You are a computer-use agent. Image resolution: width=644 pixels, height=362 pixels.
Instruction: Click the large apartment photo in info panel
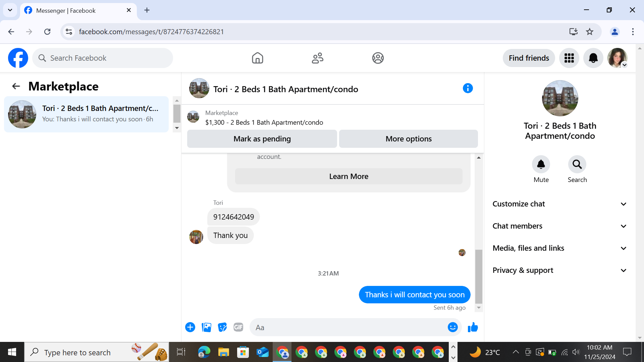pyautogui.click(x=560, y=98)
